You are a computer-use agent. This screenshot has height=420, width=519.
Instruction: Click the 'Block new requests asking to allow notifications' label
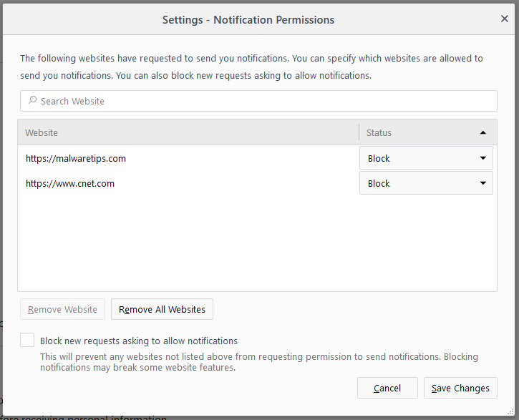[x=139, y=341]
